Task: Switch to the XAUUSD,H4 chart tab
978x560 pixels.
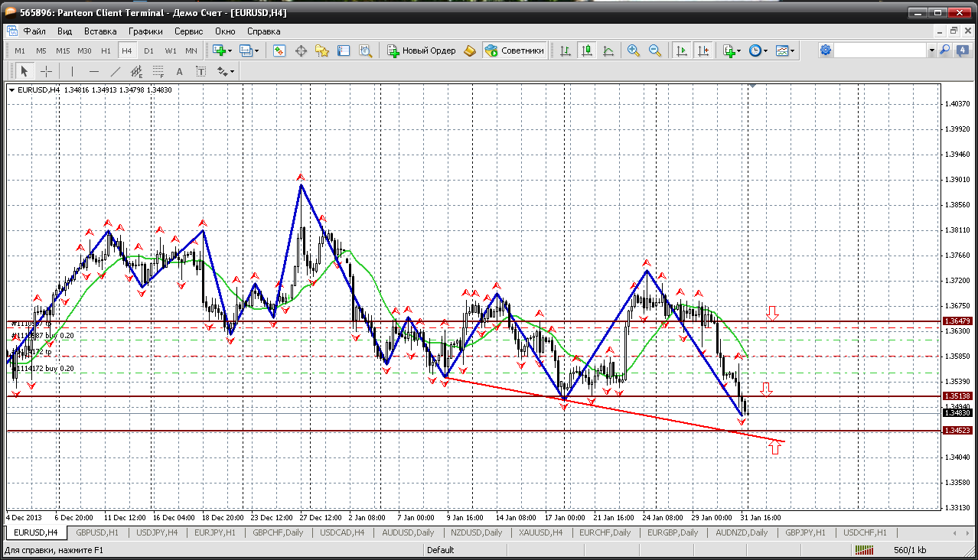Action: click(540, 532)
